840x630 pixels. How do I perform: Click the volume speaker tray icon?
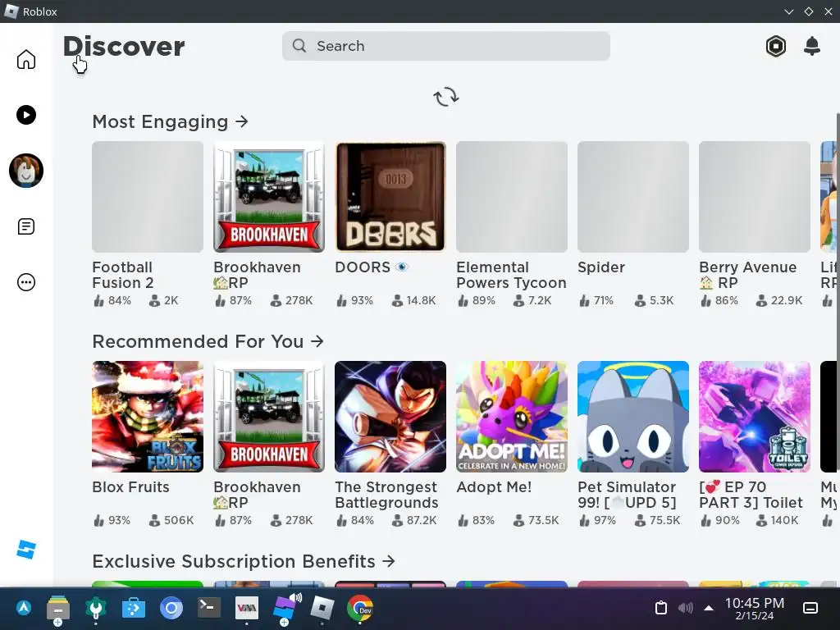(685, 608)
